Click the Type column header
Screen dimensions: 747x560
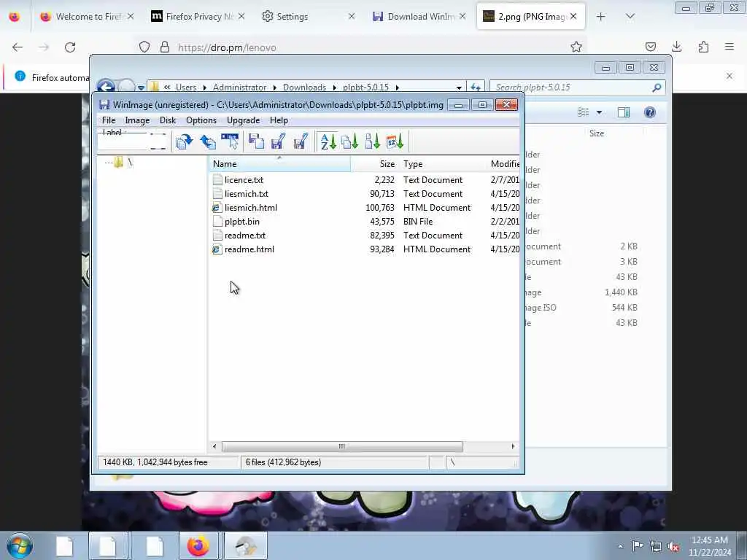[x=443, y=164]
